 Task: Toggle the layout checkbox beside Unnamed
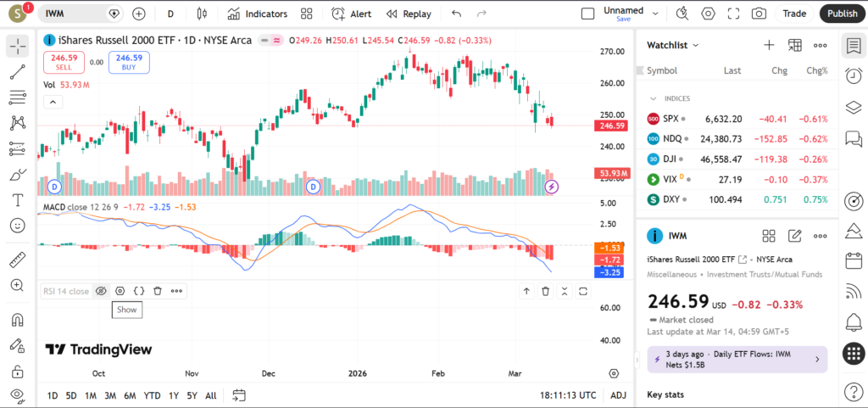coord(587,14)
